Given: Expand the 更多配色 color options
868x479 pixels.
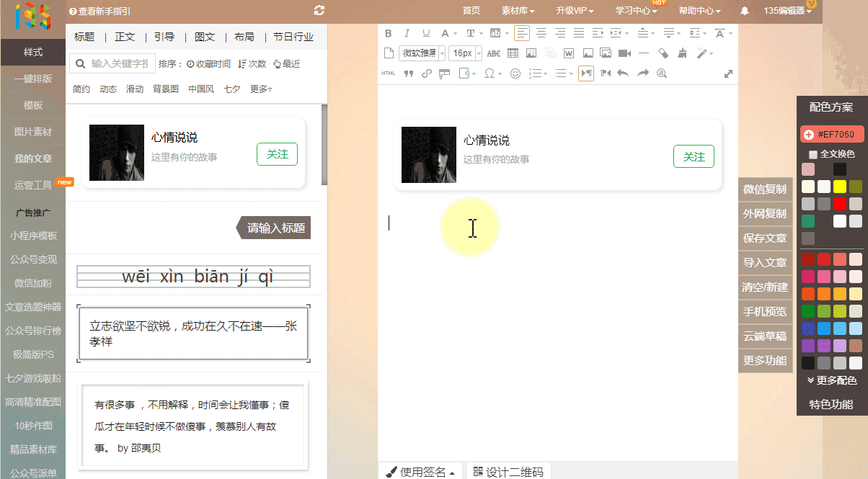Looking at the screenshot, I should [x=831, y=380].
